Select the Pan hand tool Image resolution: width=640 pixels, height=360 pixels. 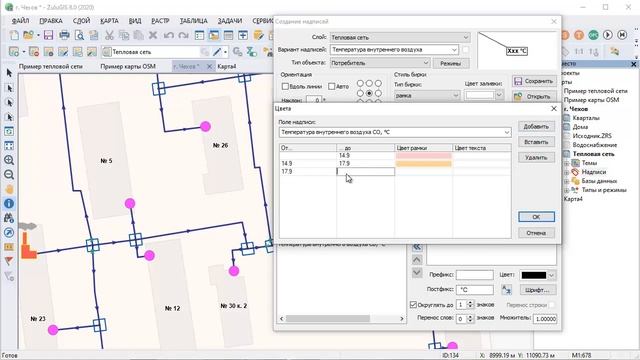9,189
